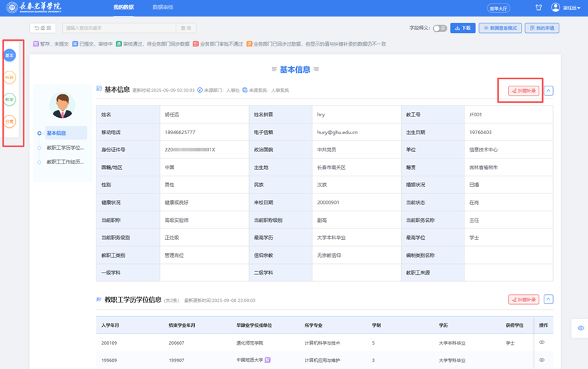Click the shirt theme icon in header
Screen dimensions: 588x369
click(x=539, y=8)
